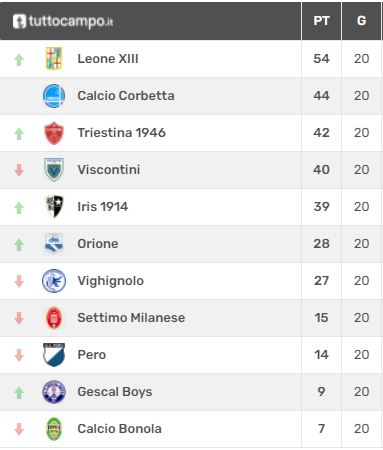Click the red down arrow beside Viscontini
This screenshot has width=383, height=450.
pos(19,170)
